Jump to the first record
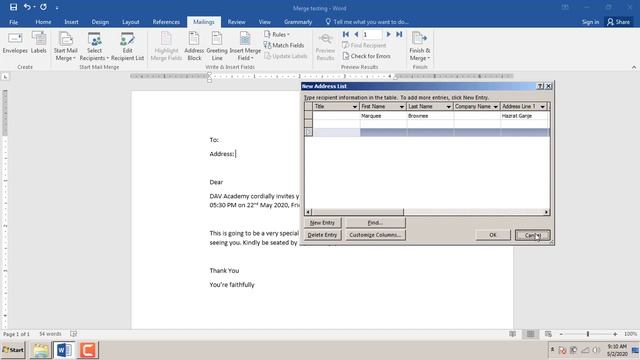Viewport: 640px width, 360px height. (x=346, y=35)
